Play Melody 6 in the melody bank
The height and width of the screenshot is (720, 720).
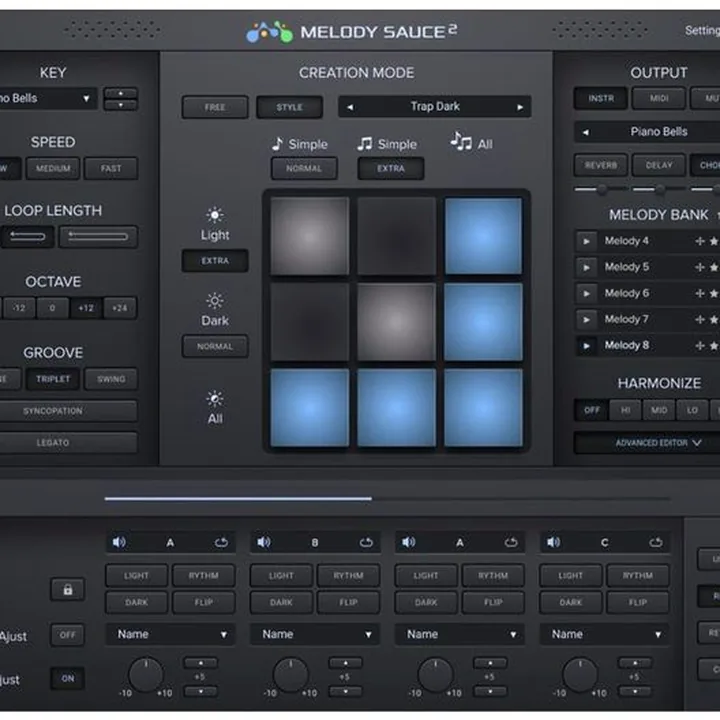point(586,293)
